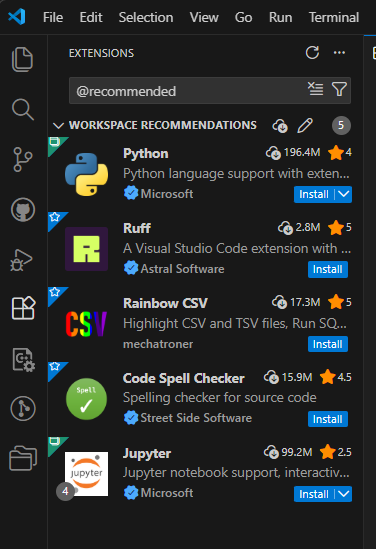Click the recommendations count badge 5
This screenshot has height=549, width=376.
(341, 125)
